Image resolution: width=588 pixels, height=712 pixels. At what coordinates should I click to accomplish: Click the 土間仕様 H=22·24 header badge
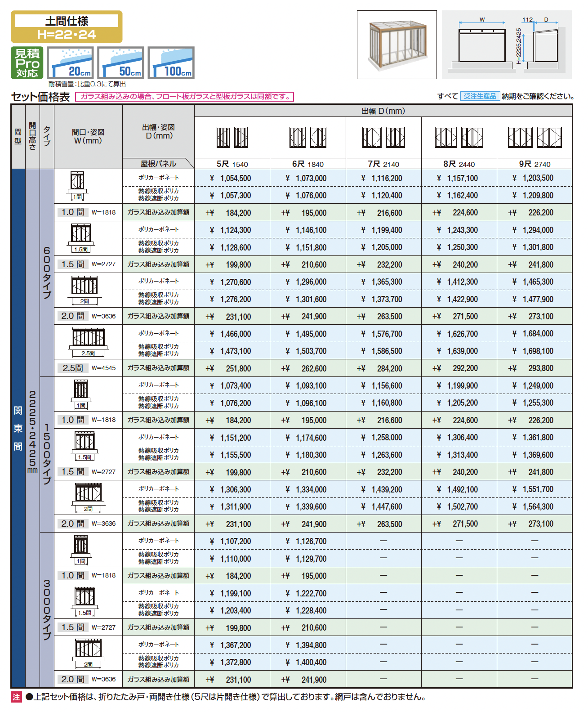click(x=67, y=27)
